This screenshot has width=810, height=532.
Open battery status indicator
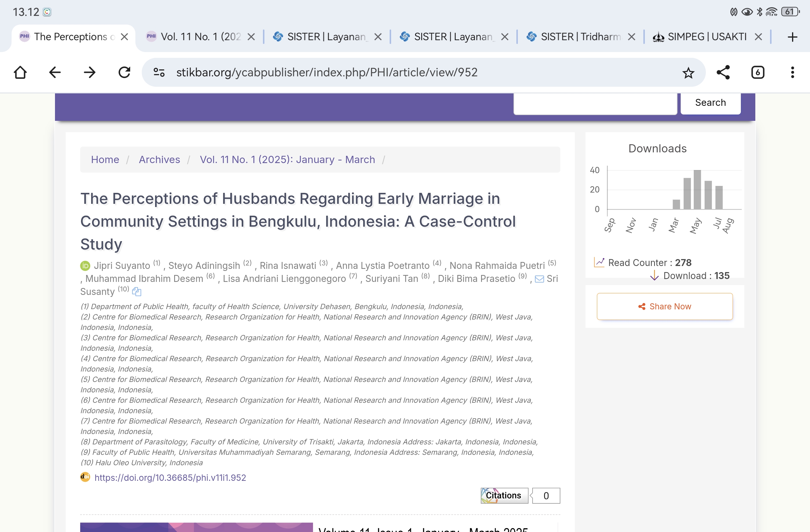tap(790, 12)
